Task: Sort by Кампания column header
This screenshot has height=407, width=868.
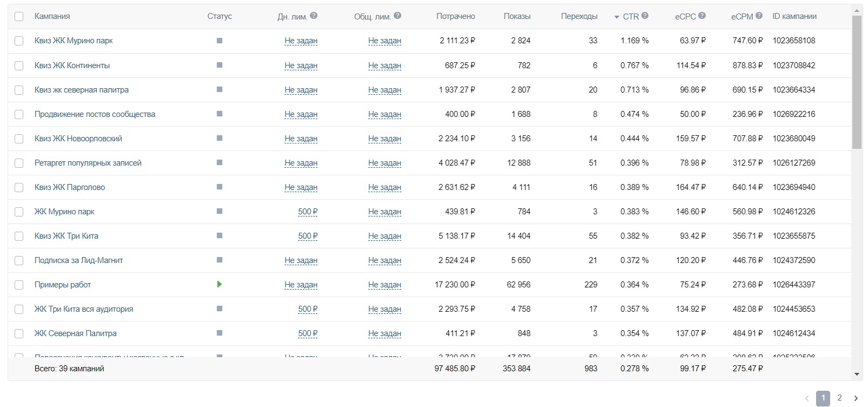Action: (52, 16)
